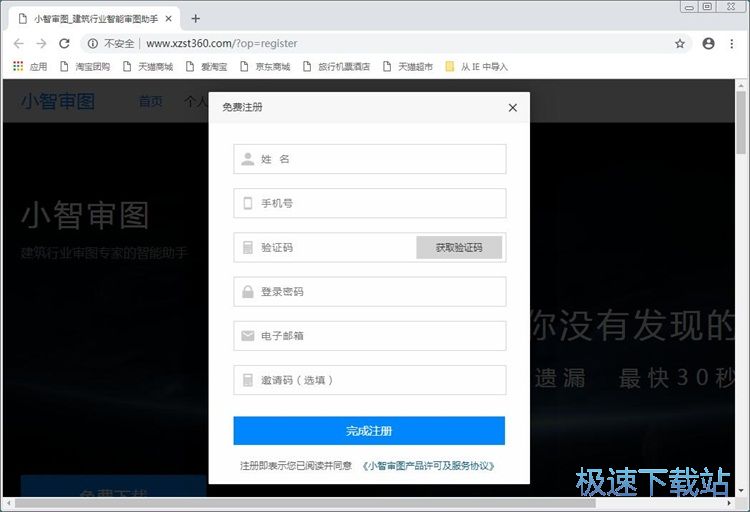Focus the 电子邮箱 input field
The width and height of the screenshot is (750, 512).
pos(369,336)
